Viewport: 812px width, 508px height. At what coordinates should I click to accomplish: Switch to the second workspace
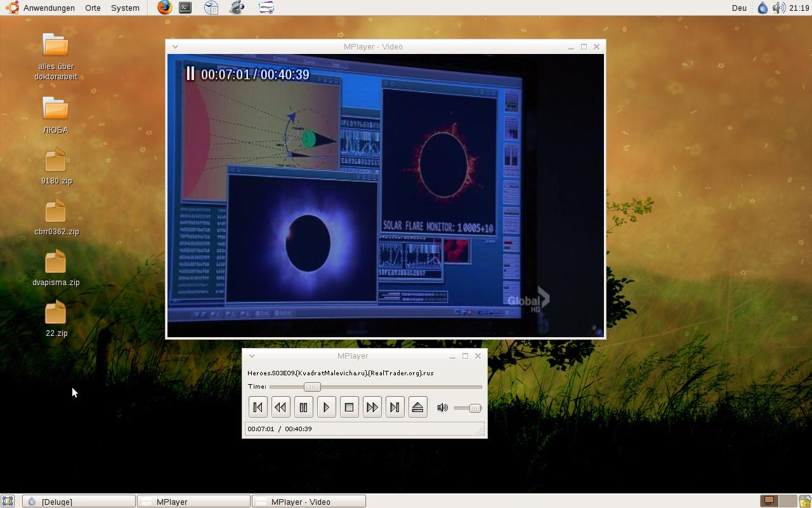pos(787,501)
